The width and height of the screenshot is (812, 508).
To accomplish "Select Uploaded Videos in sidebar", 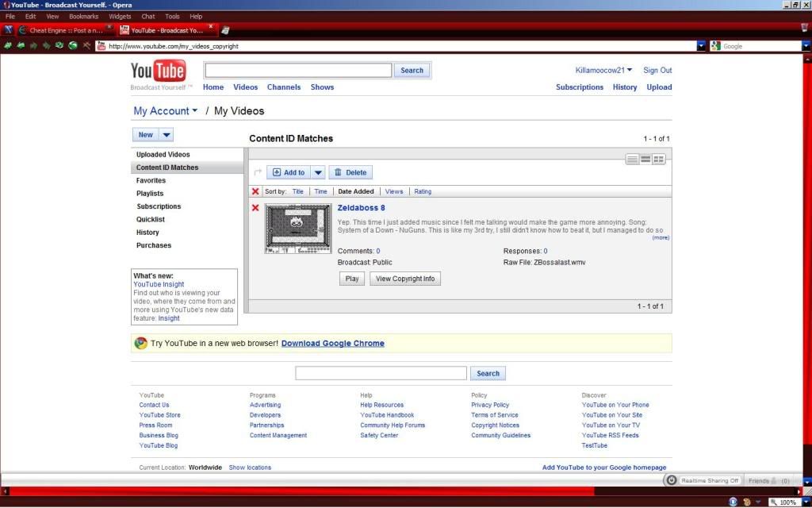I will pyautogui.click(x=163, y=155).
